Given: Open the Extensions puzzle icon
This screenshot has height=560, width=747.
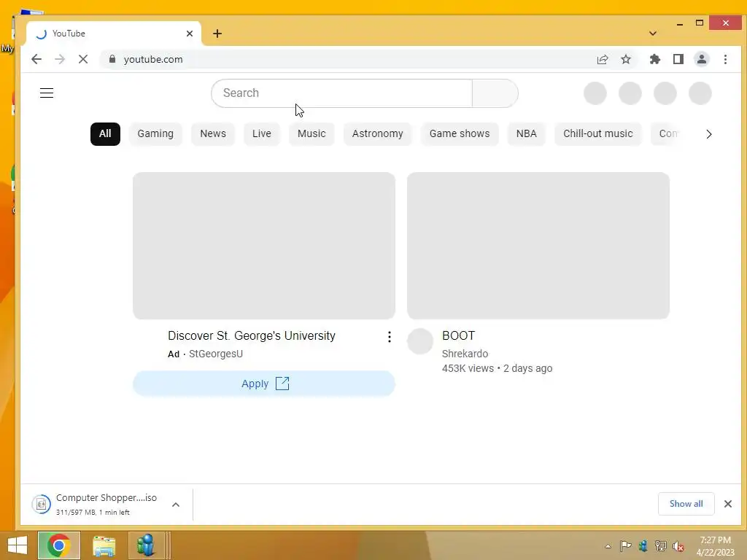Looking at the screenshot, I should 655,59.
